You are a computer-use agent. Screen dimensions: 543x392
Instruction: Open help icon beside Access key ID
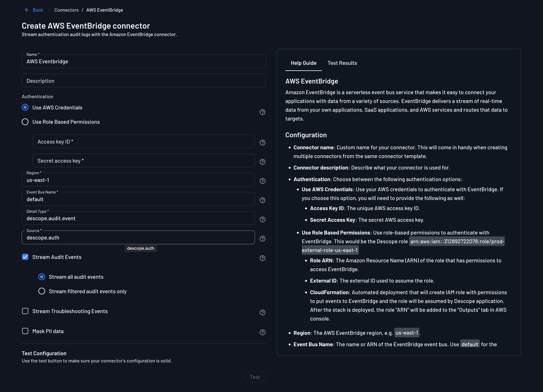point(262,142)
